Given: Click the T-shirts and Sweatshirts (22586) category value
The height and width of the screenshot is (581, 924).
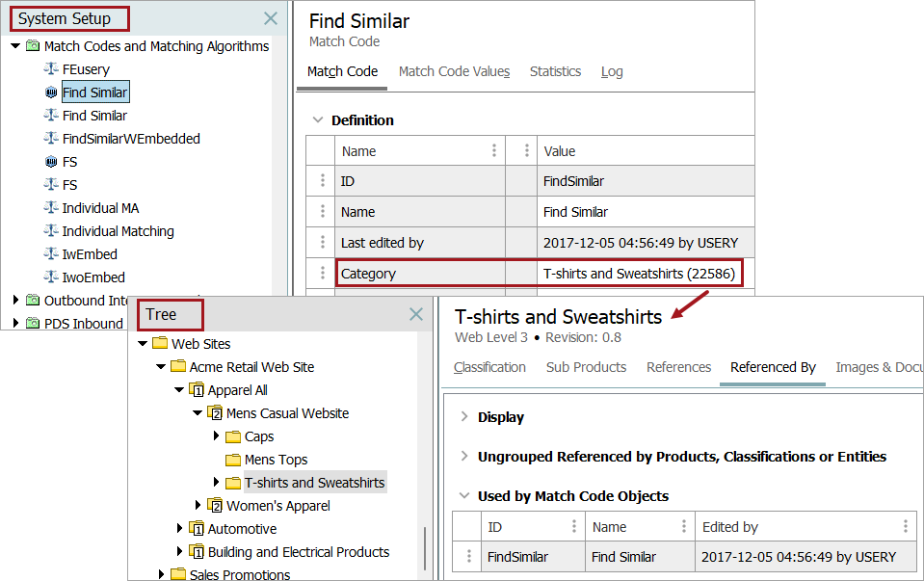Looking at the screenshot, I should (639, 274).
